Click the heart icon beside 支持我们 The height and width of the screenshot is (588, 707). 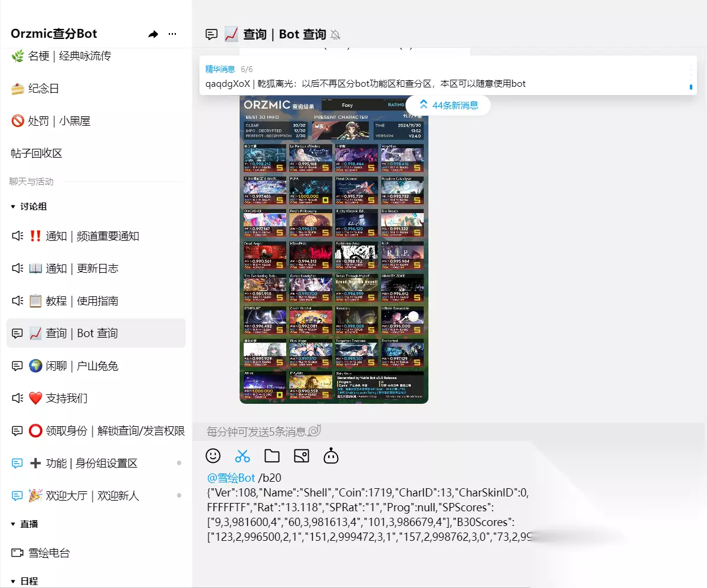click(x=35, y=398)
